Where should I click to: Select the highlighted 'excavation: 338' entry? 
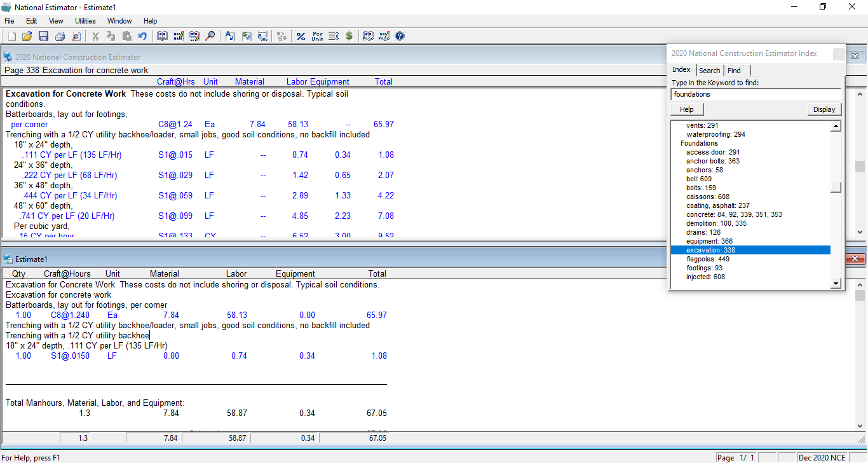[750, 250]
